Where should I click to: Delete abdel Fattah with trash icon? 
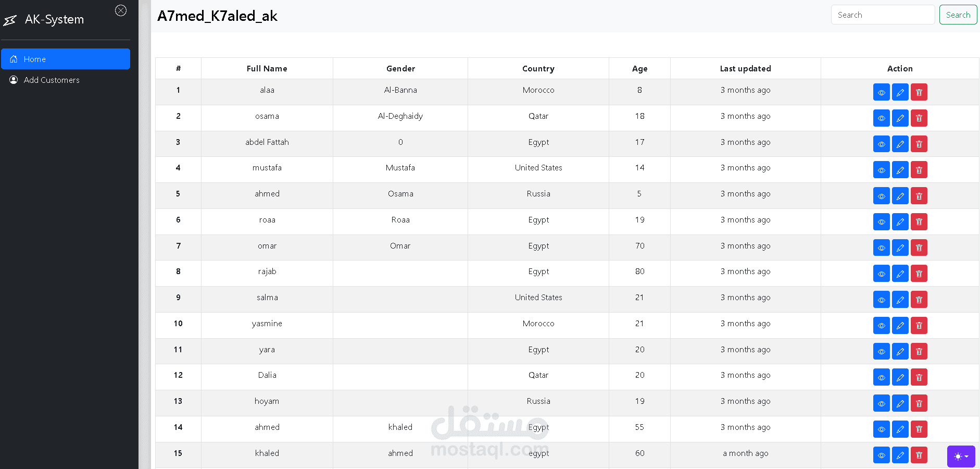click(919, 144)
